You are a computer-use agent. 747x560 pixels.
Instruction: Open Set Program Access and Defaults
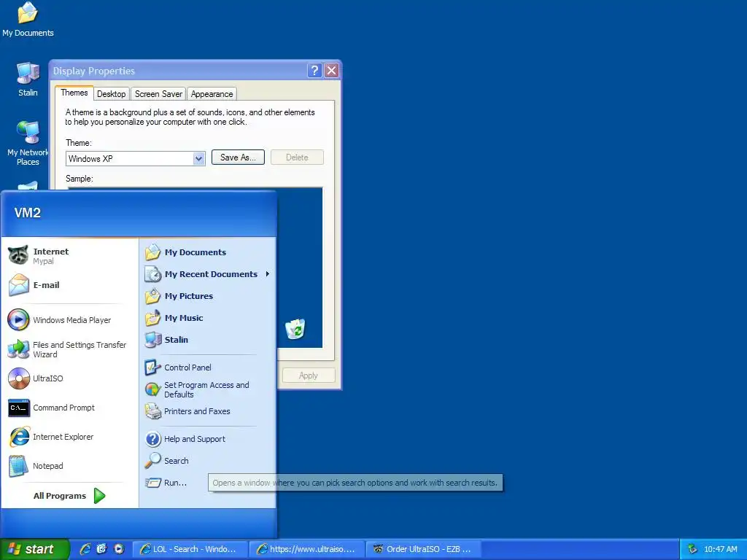[207, 389]
